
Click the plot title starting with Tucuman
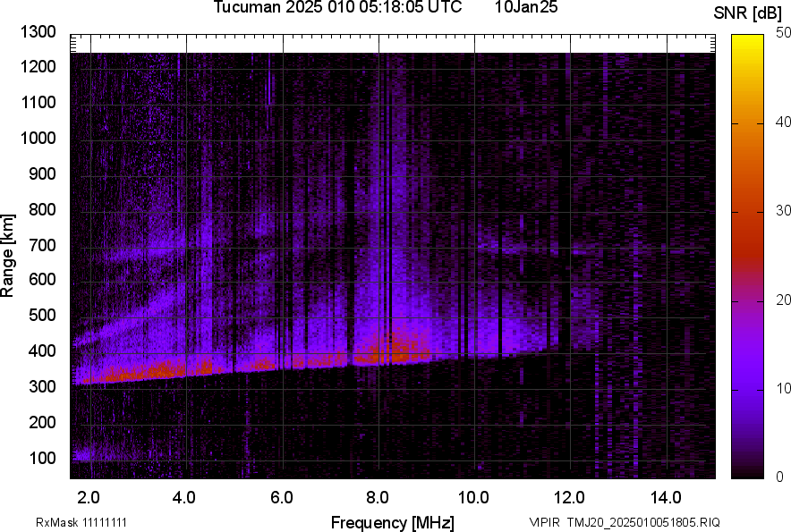(x=337, y=8)
